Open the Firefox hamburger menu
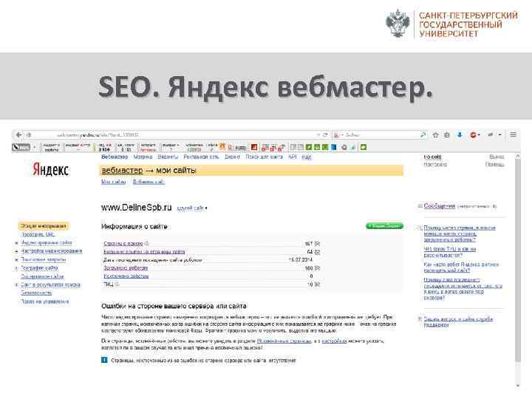The width and height of the screenshot is (532, 399). coord(514,134)
